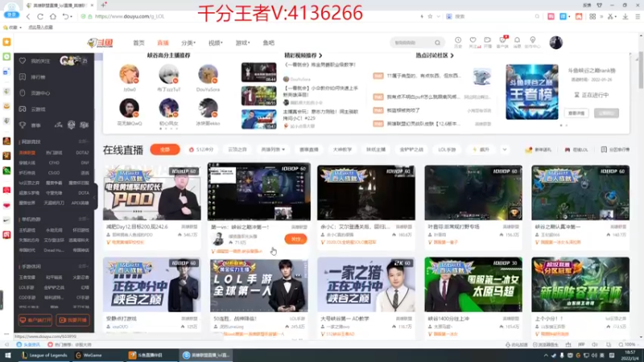This screenshot has width=644, height=362.
Task: Click the browser address bar URL
Action: point(130,16)
